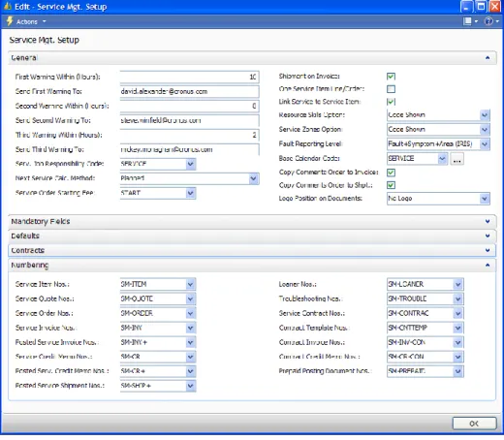The height and width of the screenshot is (440, 504).
Task: Expand the Defaults section
Action: (488, 236)
